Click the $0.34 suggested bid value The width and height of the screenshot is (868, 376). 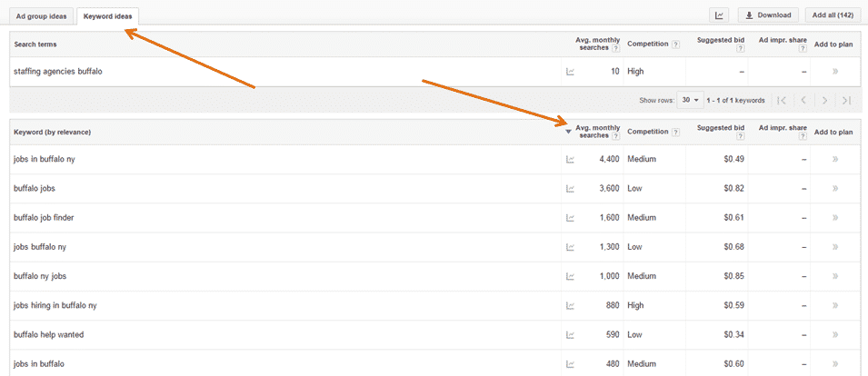(734, 334)
